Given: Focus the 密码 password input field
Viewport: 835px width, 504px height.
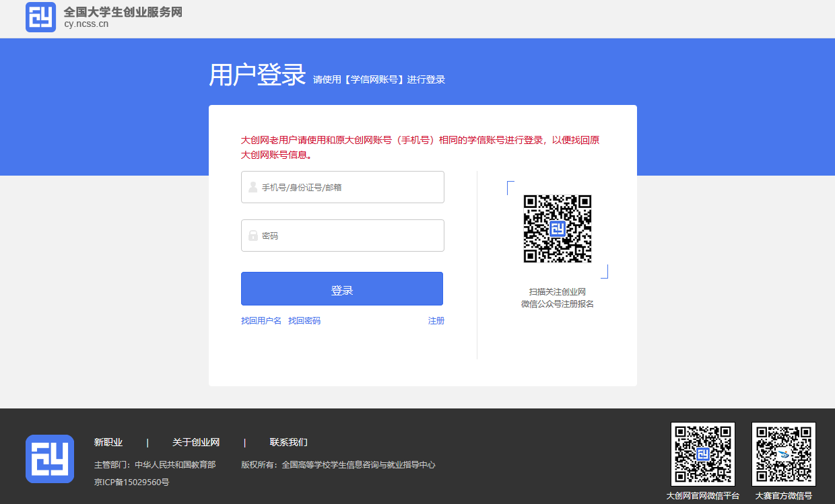Looking at the screenshot, I should coord(350,236).
